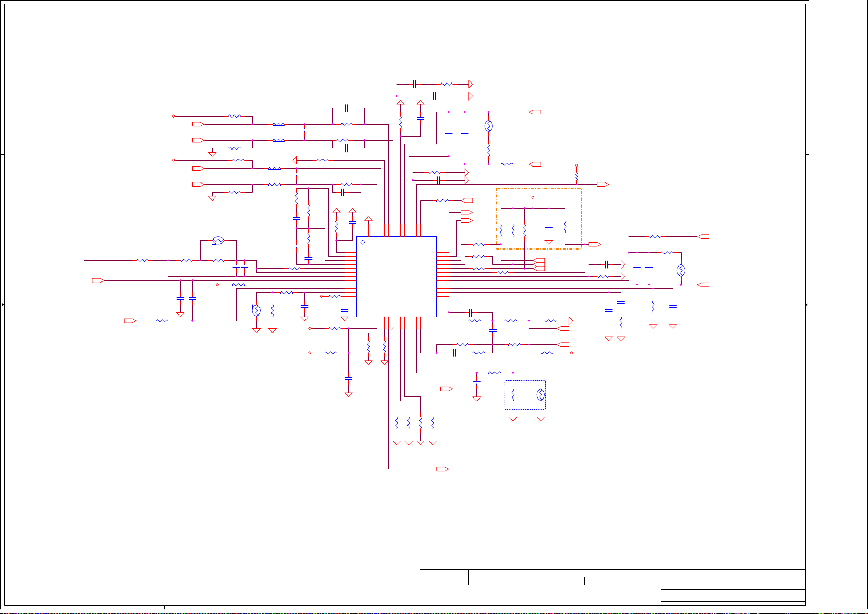Click the test point atop the orange box circuit
Viewport: 868px width, 614px height.
(x=533, y=197)
